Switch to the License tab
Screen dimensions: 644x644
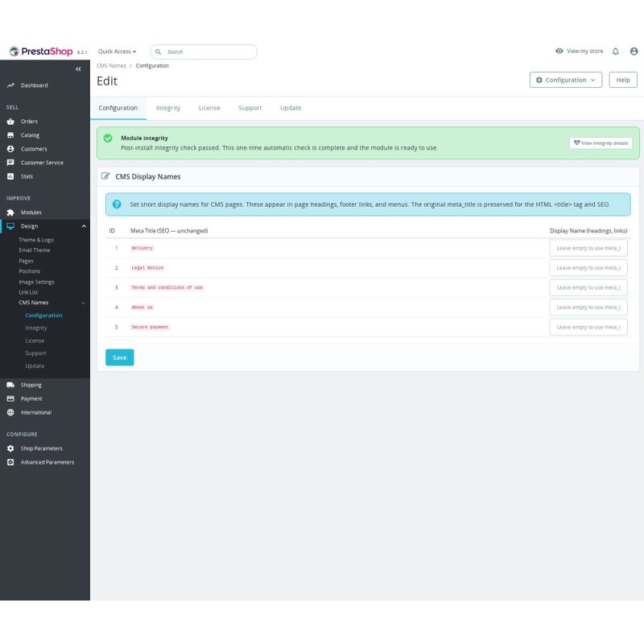point(209,108)
